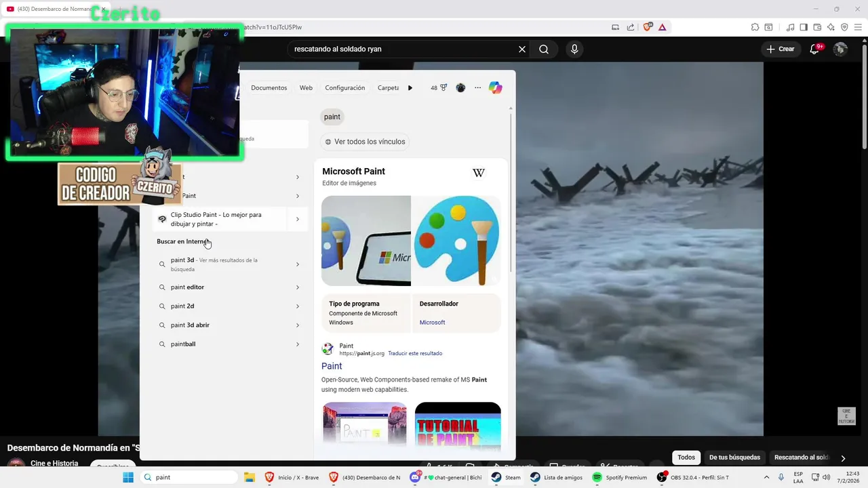This screenshot has height=488, width=868.
Task: Open the browser share icon
Action: click(x=631, y=27)
